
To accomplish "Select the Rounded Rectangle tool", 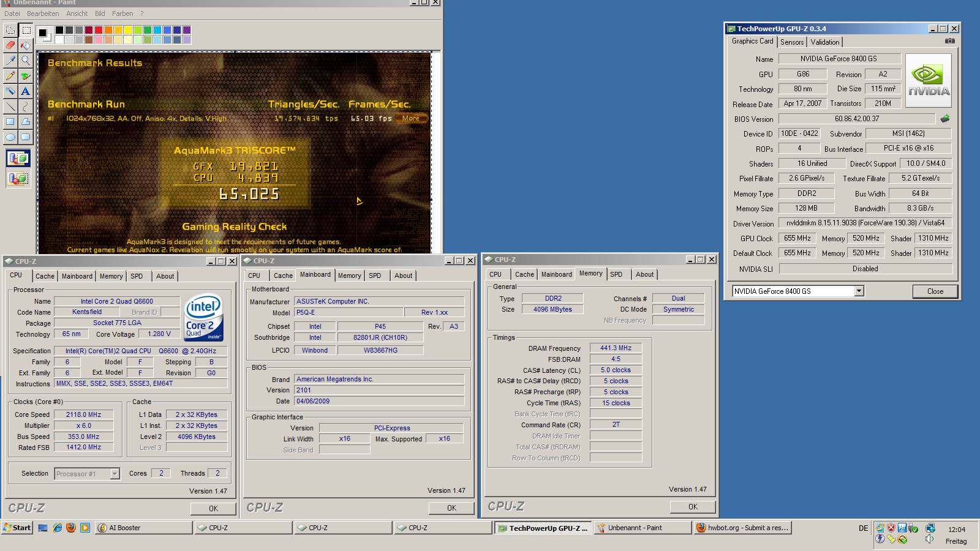I will [26, 137].
